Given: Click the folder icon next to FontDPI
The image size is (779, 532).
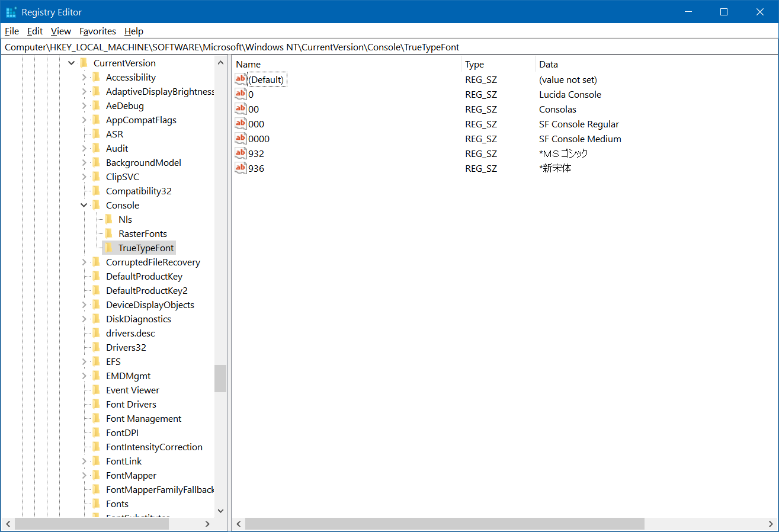Looking at the screenshot, I should tap(96, 432).
